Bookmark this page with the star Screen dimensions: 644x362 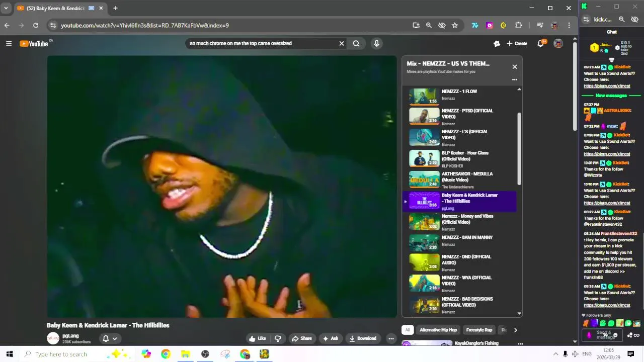coord(455,25)
